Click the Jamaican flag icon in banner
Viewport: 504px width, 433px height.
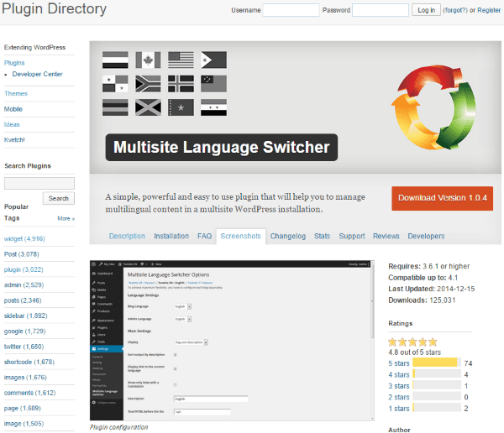point(147,107)
